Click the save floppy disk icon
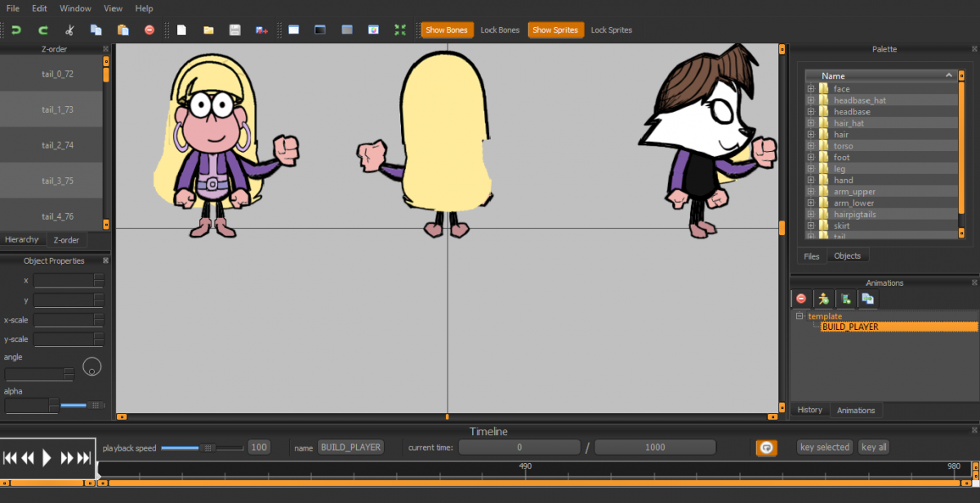 pyautogui.click(x=234, y=30)
